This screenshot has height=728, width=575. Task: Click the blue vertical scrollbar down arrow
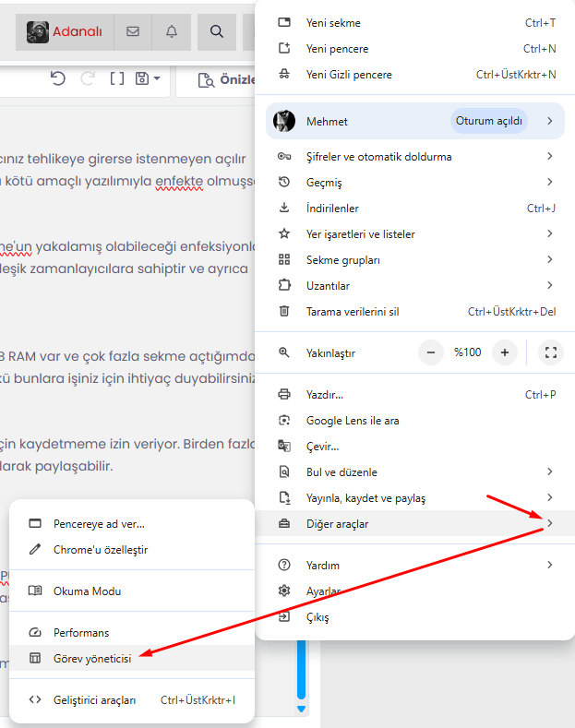pos(300,709)
